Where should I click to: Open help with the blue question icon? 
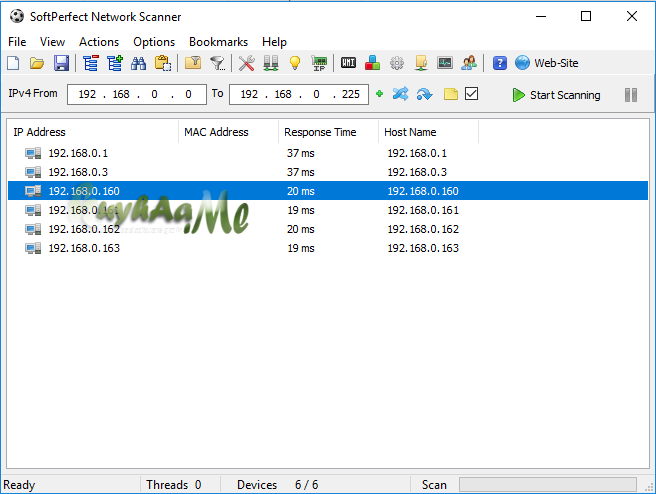[500, 63]
